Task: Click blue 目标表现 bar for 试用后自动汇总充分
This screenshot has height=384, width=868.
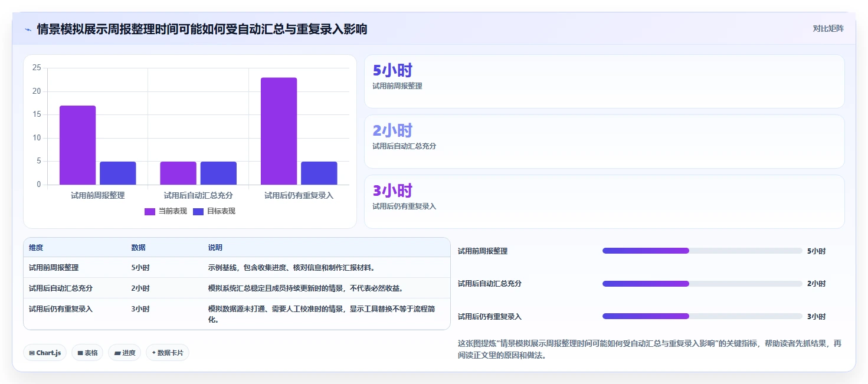Action: (x=218, y=173)
